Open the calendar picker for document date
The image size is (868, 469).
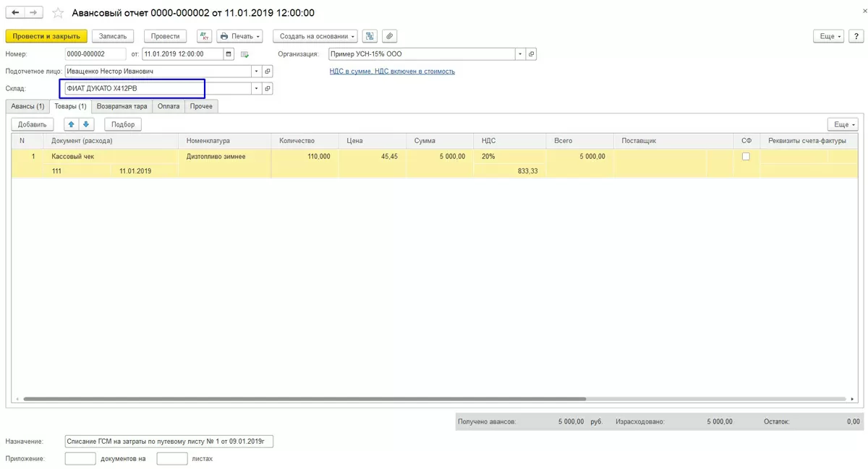[x=229, y=53]
